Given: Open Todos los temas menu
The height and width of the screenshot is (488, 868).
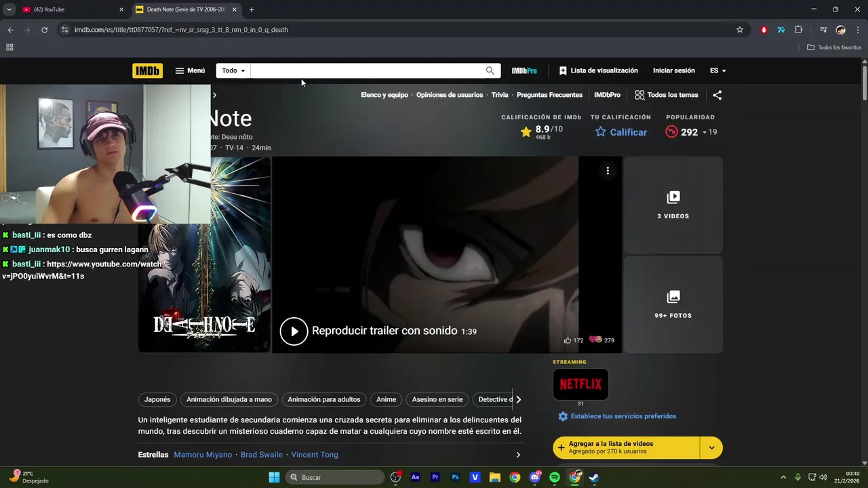Looking at the screenshot, I should (x=667, y=95).
